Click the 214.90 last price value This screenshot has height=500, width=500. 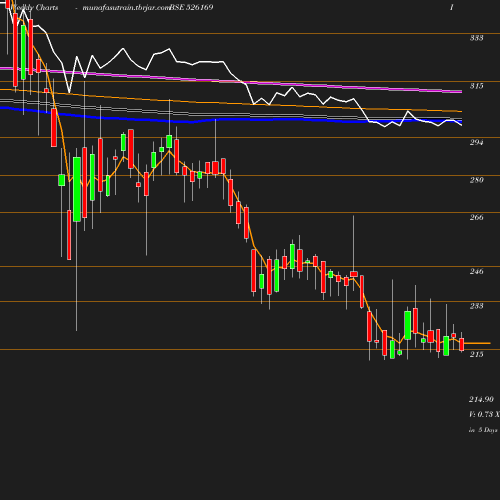[481, 399]
